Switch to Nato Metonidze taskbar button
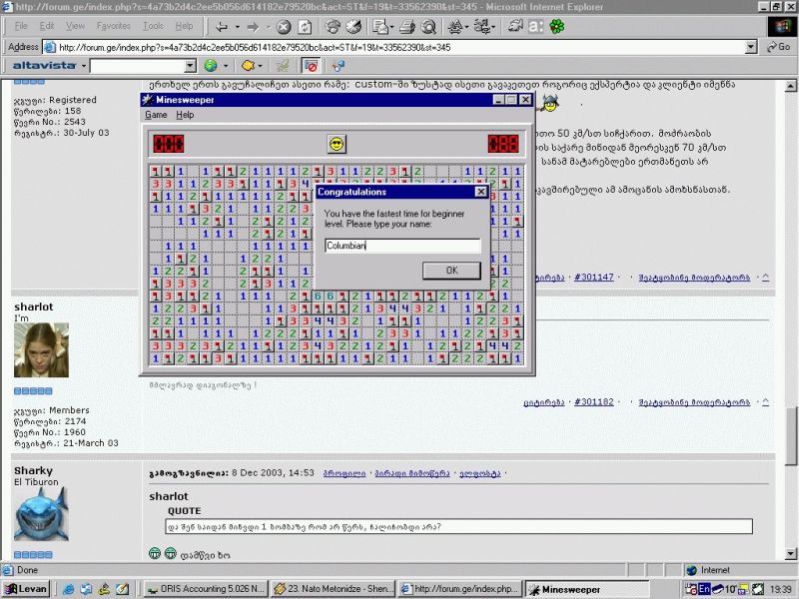Viewport: 799px width, 599px height. pyautogui.click(x=333, y=589)
